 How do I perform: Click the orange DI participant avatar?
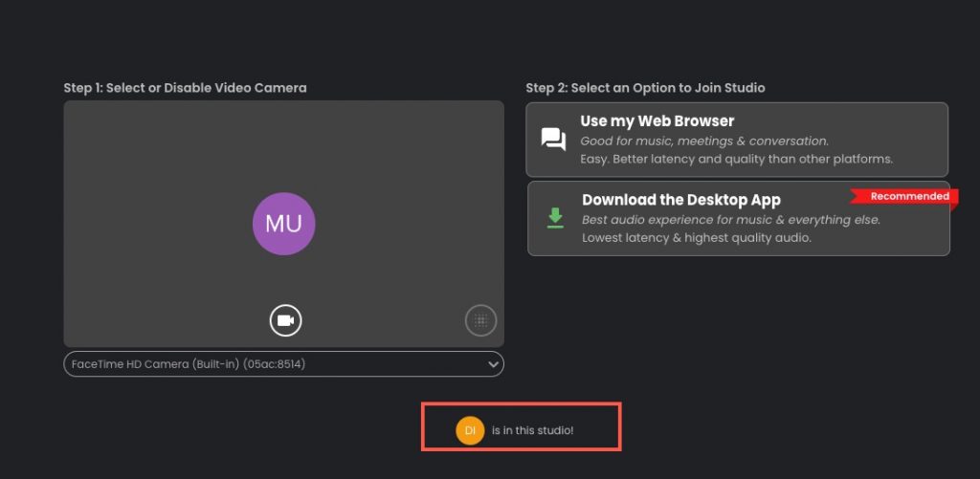point(470,430)
